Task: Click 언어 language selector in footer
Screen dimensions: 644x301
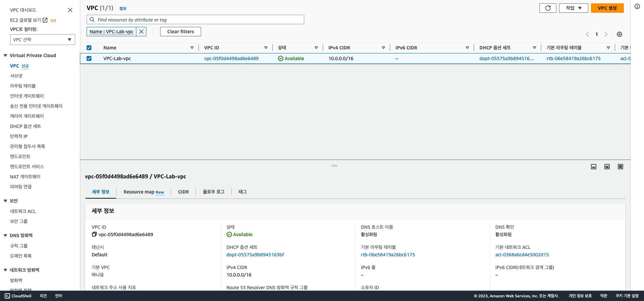Action: pyautogui.click(x=59, y=296)
